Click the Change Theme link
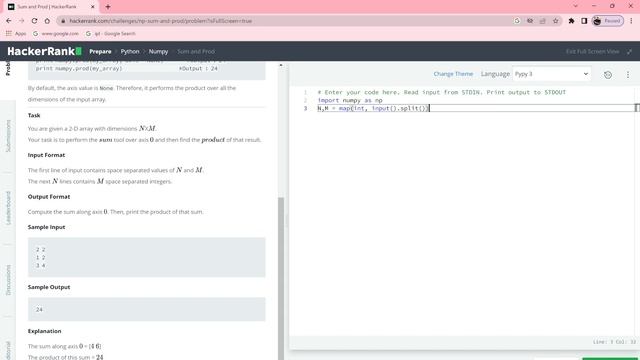The height and width of the screenshot is (360, 640). tap(453, 74)
